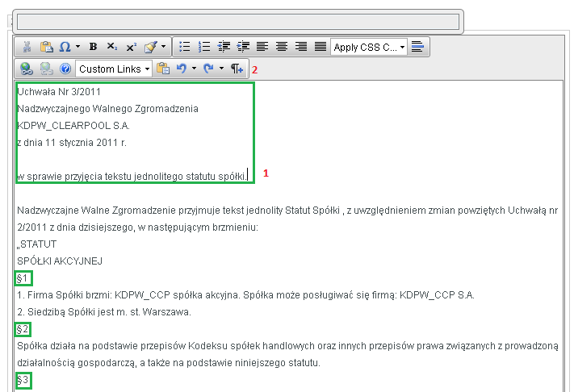Click the Cut icon in the toolbar
This screenshot has width=574, height=392.
tap(27, 47)
